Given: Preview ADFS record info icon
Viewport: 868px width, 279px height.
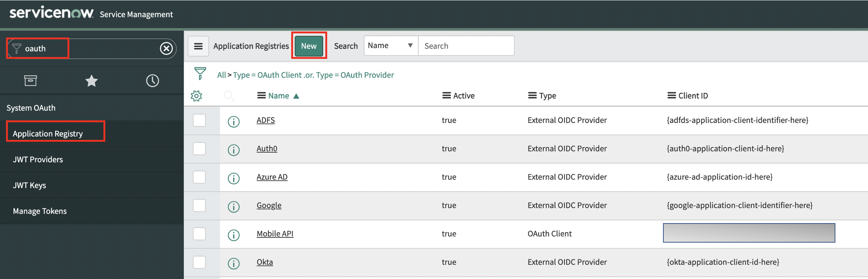Looking at the screenshot, I should [x=233, y=121].
